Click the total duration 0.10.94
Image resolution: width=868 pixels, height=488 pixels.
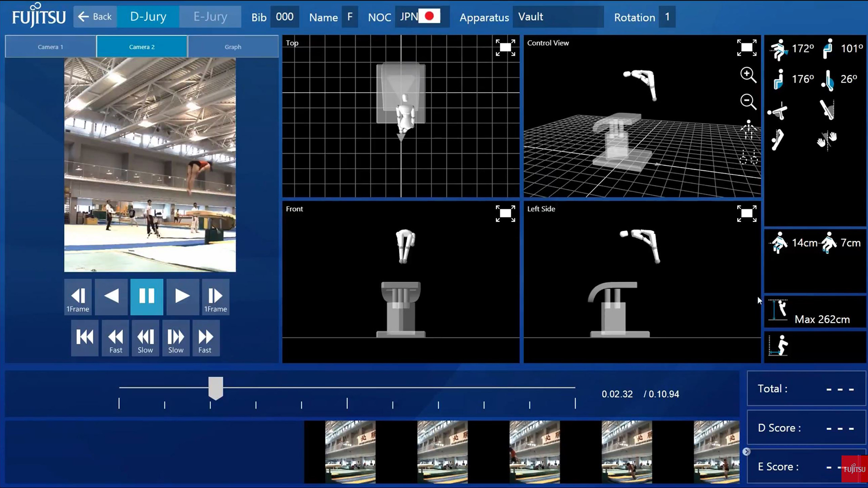(x=664, y=394)
